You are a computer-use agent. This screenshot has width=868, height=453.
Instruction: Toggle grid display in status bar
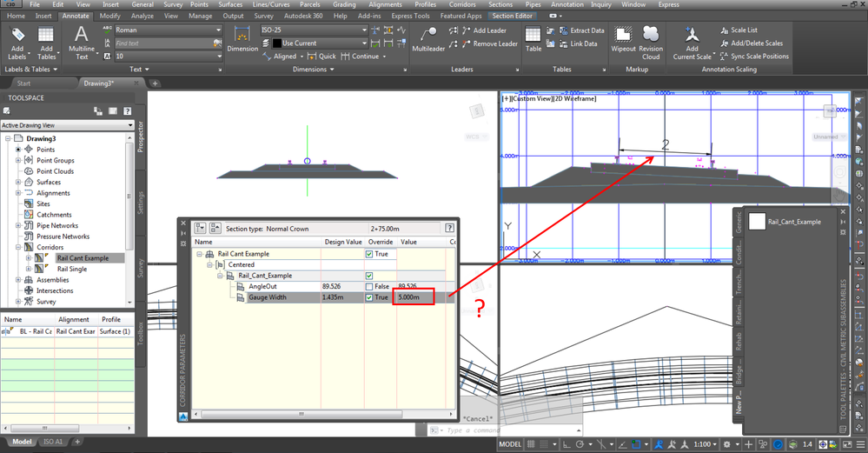point(532,444)
